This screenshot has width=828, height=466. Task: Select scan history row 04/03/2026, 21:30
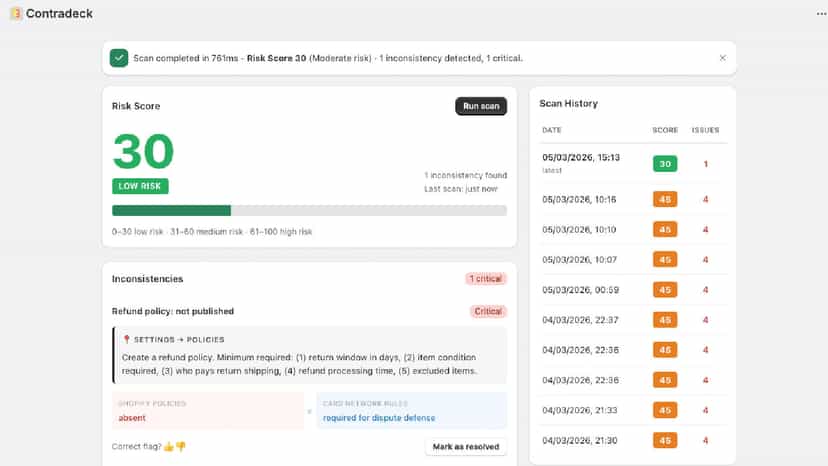[x=633, y=440]
